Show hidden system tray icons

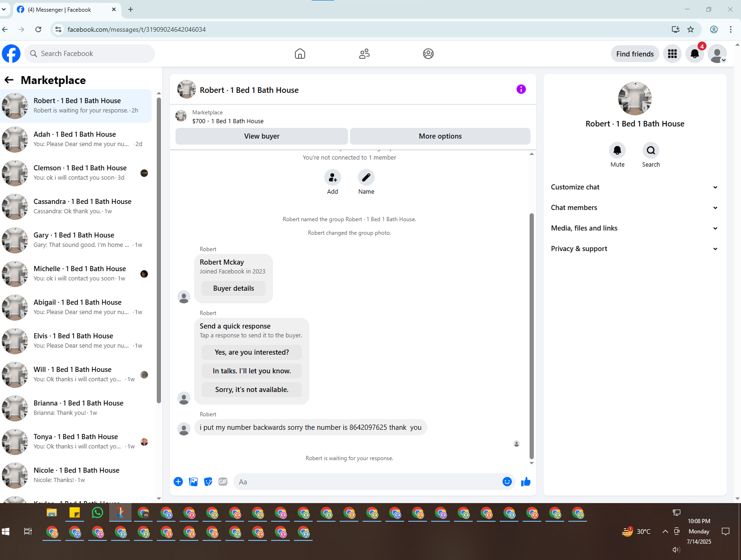tap(665, 532)
